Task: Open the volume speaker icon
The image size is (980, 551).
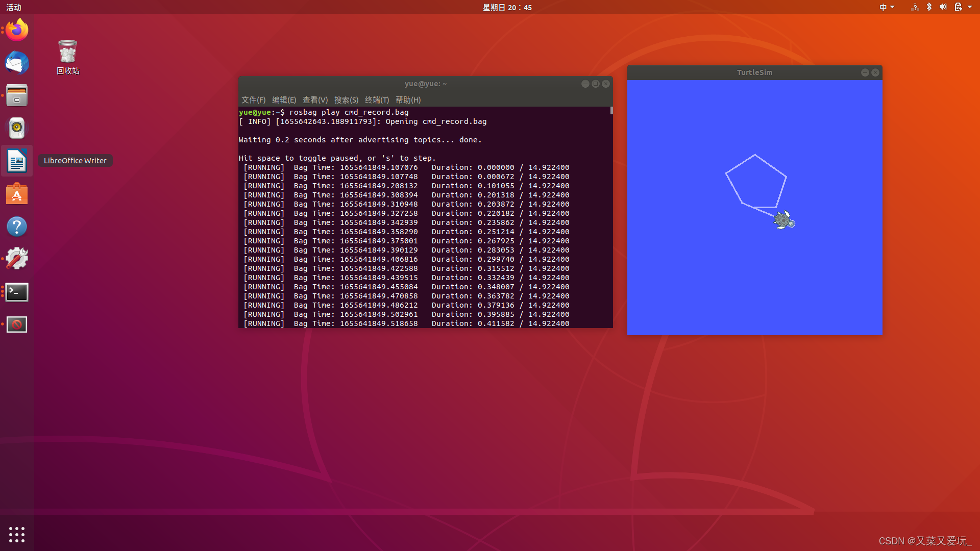Action: pos(943,7)
